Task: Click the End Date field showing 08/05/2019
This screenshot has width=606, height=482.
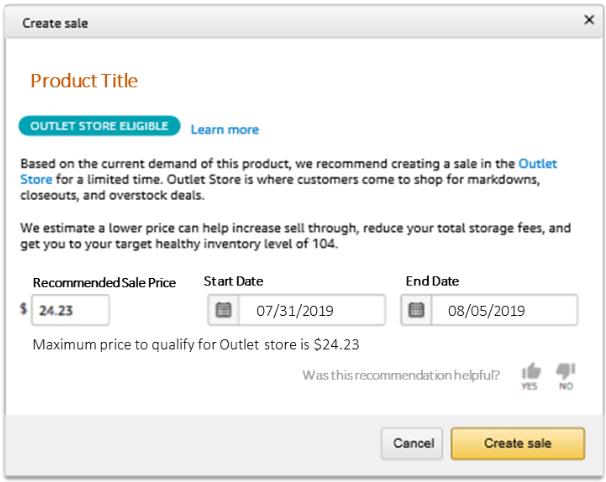Action: point(500,310)
